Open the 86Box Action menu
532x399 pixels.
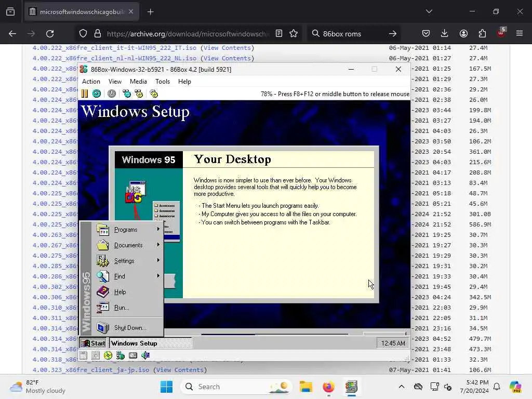(91, 82)
